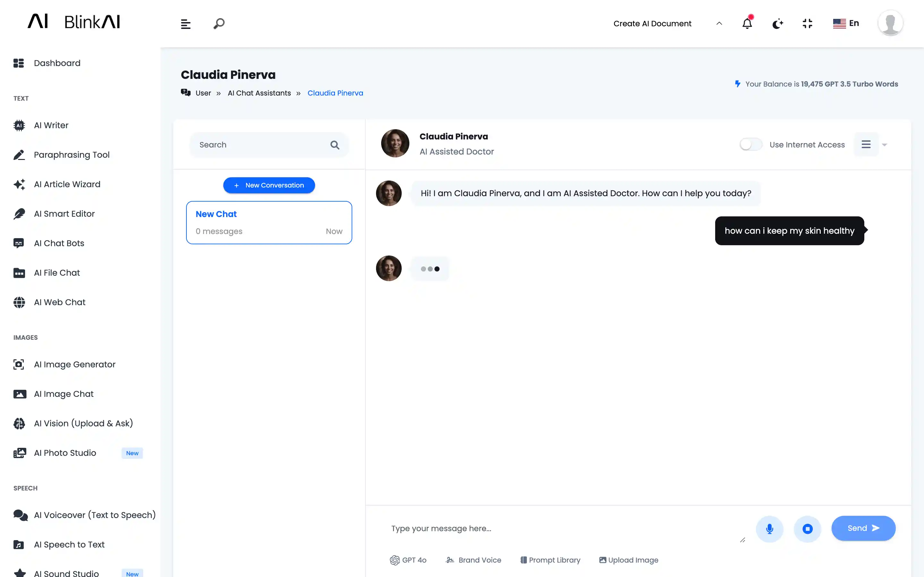Stop response with the stop button

(x=807, y=529)
